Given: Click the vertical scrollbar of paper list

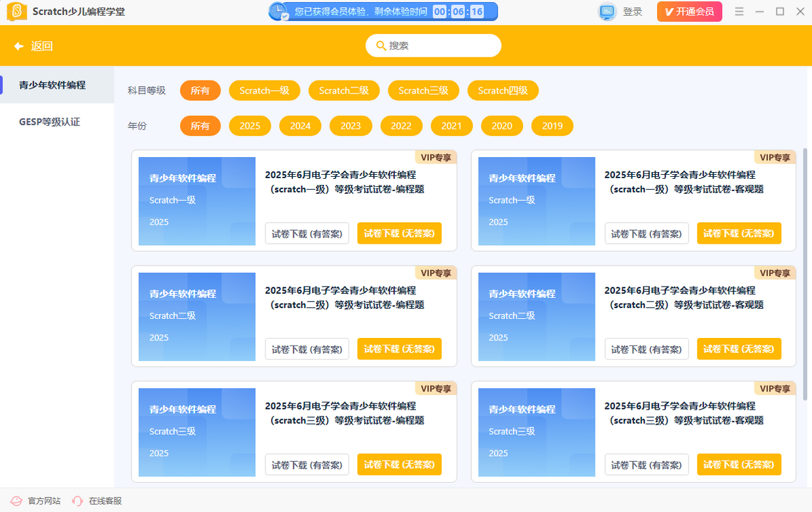Looking at the screenshot, I should point(805,274).
